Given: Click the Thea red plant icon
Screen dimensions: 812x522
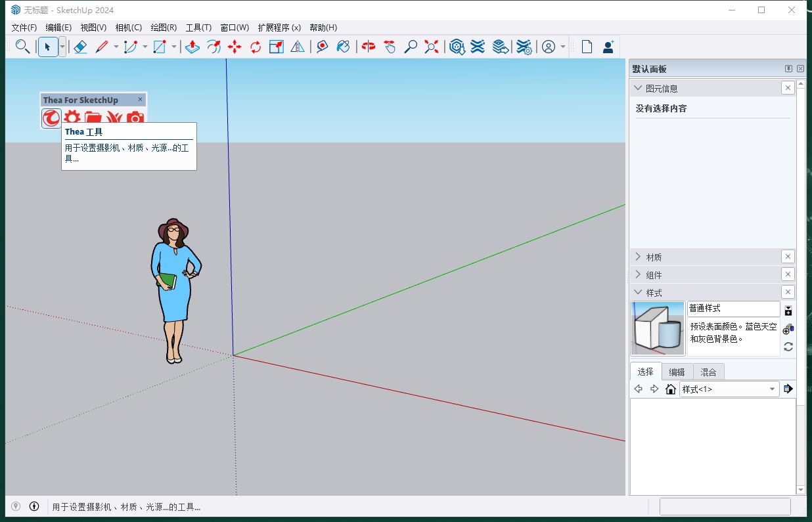Looking at the screenshot, I should (114, 118).
